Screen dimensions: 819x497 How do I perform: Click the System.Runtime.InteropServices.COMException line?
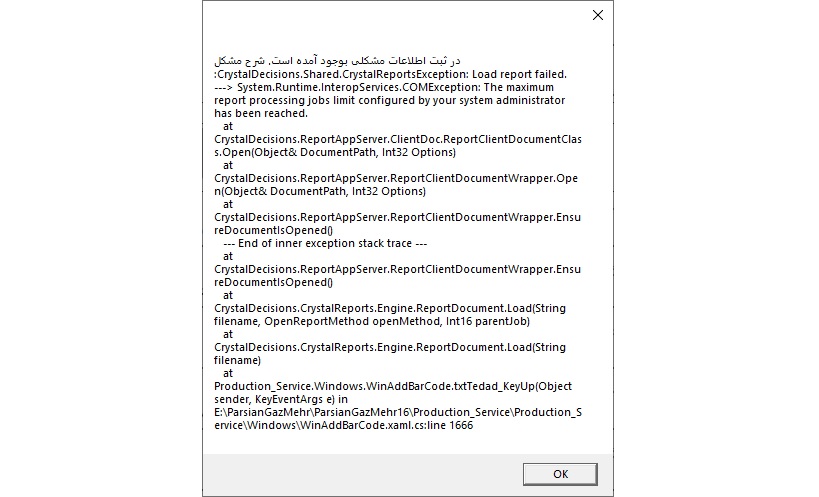(384, 87)
